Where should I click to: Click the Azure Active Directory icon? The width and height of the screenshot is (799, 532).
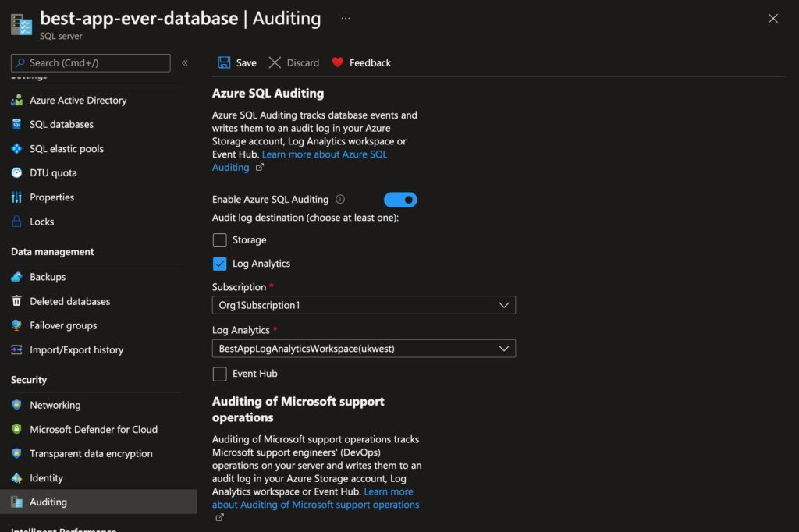(17, 100)
